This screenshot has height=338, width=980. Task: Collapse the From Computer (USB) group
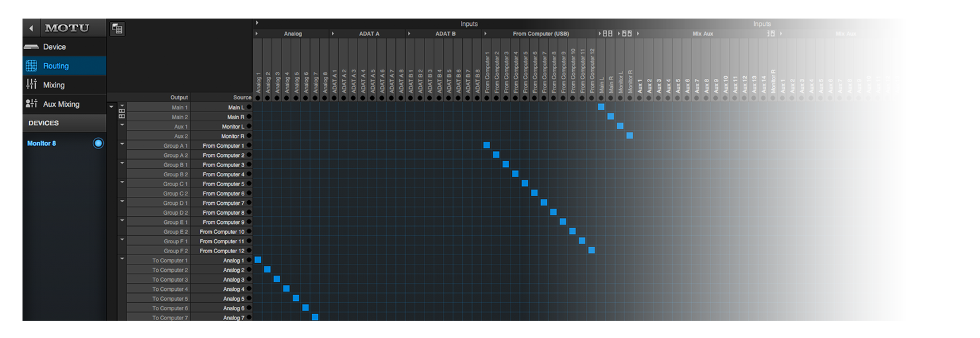[485, 34]
